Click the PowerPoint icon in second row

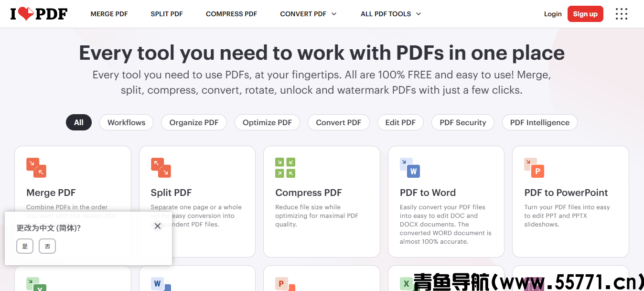pyautogui.click(x=285, y=284)
